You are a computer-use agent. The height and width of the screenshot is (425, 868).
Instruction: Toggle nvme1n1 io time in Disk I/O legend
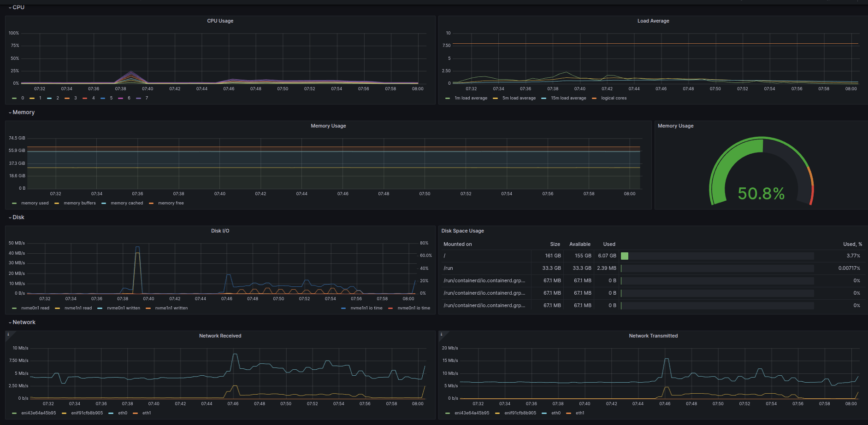(366, 308)
